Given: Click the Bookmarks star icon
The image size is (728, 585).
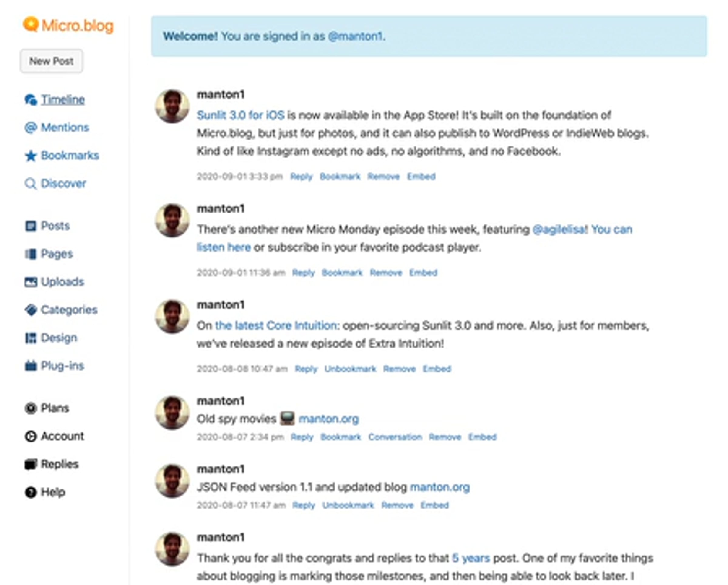Looking at the screenshot, I should (x=31, y=156).
